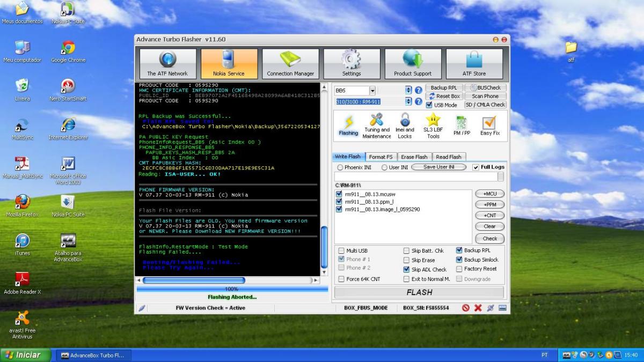This screenshot has width=644, height=362.
Task: Enable Force 64K CNT checkbox
Action: click(341, 279)
